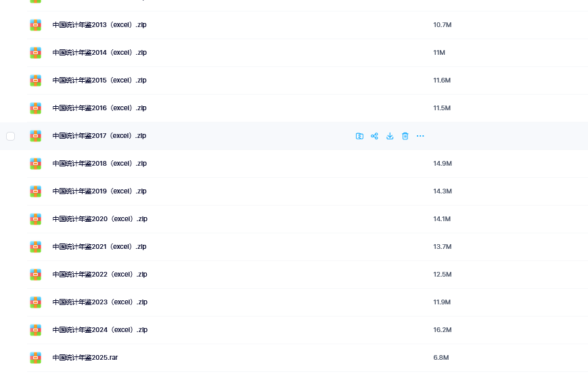Tick the checkbox beside 中国统计年鉴2017
588x374 pixels.
(11, 136)
